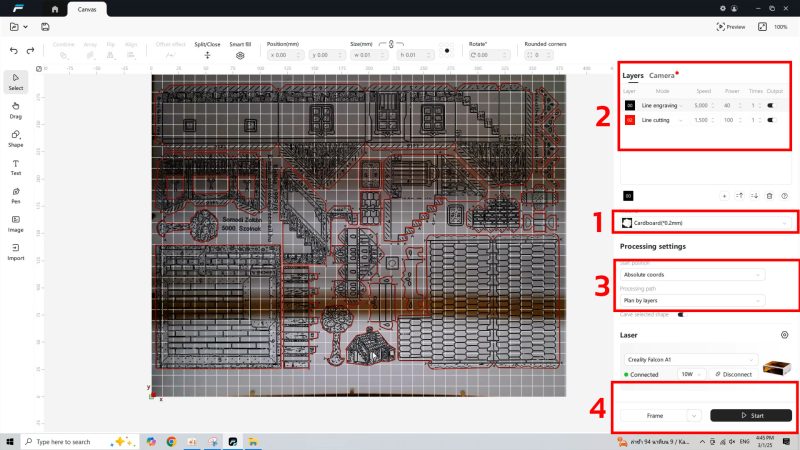Select the Canvas tab
Image resolution: width=800 pixels, height=450 pixels.
(87, 9)
